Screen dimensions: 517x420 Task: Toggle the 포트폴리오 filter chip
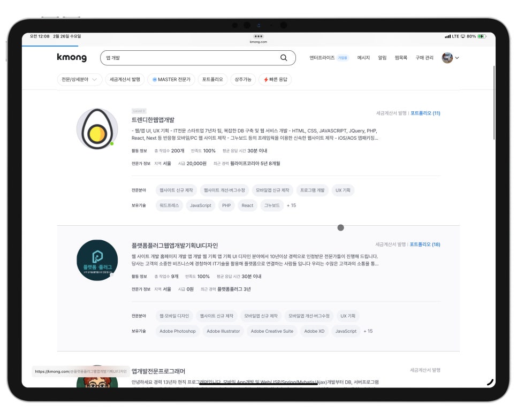click(x=212, y=79)
